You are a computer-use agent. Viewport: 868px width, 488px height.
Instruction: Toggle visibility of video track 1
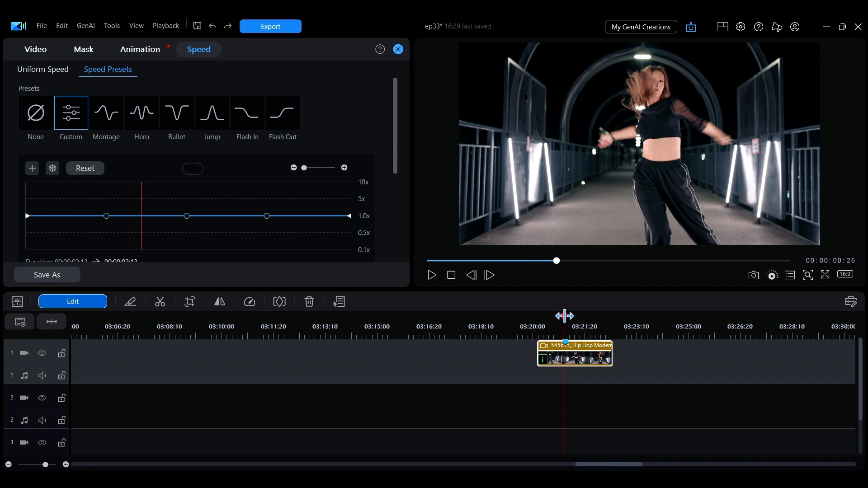[x=42, y=353]
